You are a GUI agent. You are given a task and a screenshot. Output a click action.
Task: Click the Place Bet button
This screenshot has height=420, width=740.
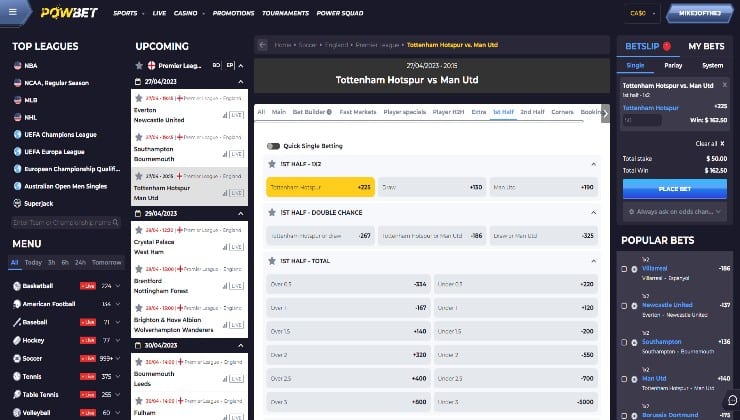pos(674,189)
